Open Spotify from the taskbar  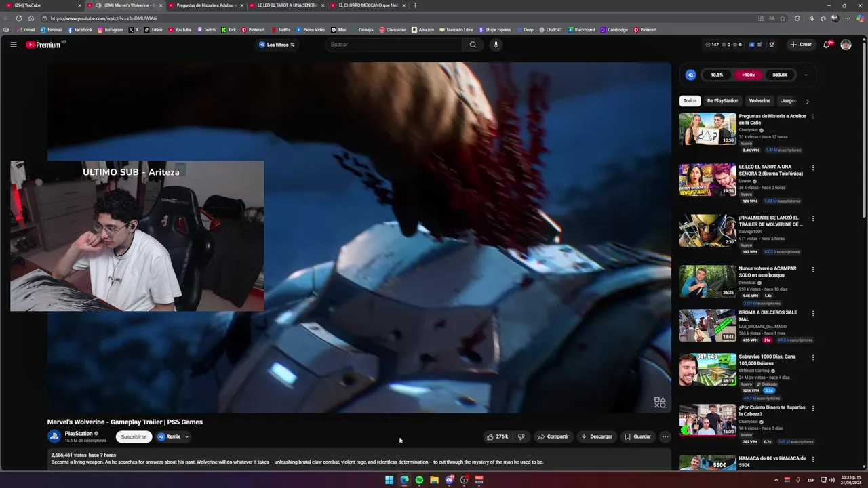coord(419,480)
